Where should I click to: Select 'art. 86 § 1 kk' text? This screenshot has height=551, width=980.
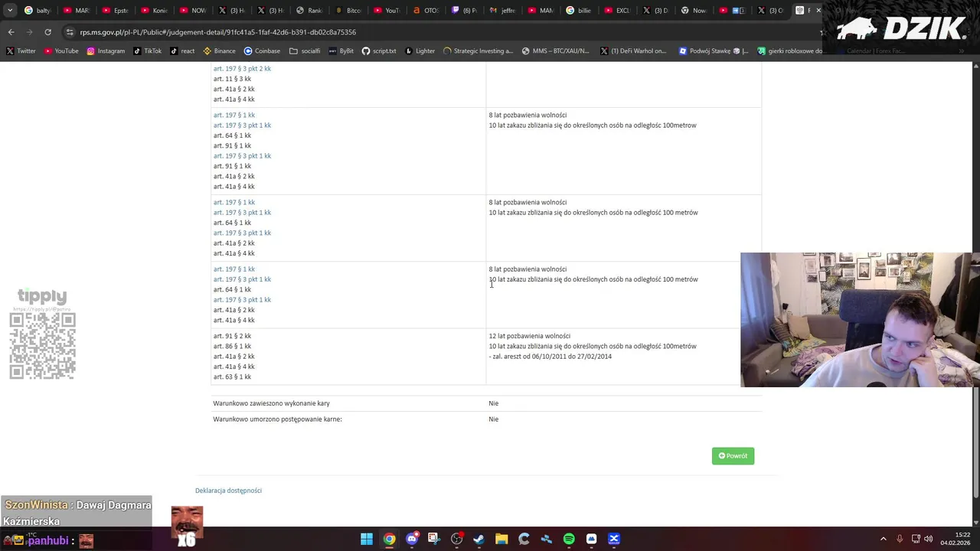pos(232,347)
